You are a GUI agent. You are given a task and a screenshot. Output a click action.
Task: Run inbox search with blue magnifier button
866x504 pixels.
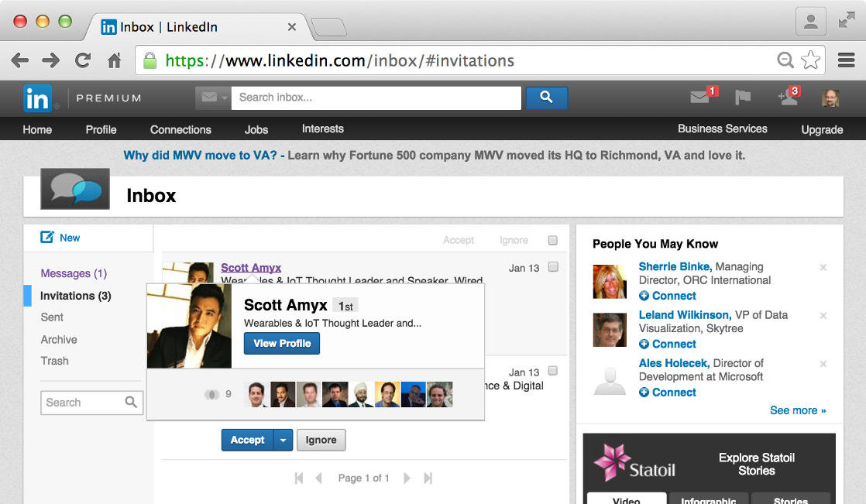(x=546, y=98)
